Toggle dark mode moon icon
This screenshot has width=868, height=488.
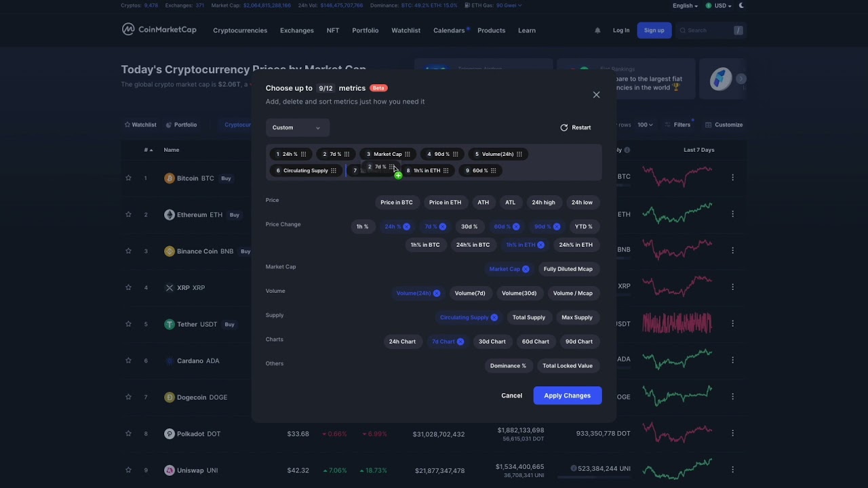pos(741,5)
